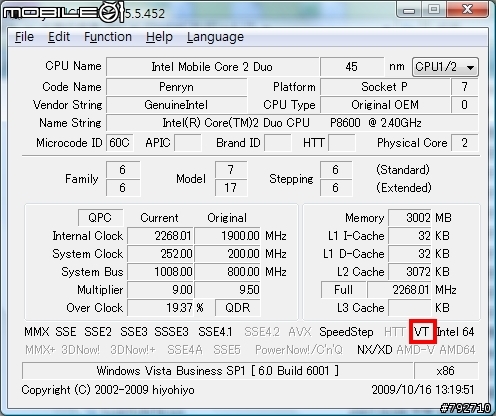Click the L1 I-Cache value 32
The height and width of the screenshot is (416, 496).
410,236
